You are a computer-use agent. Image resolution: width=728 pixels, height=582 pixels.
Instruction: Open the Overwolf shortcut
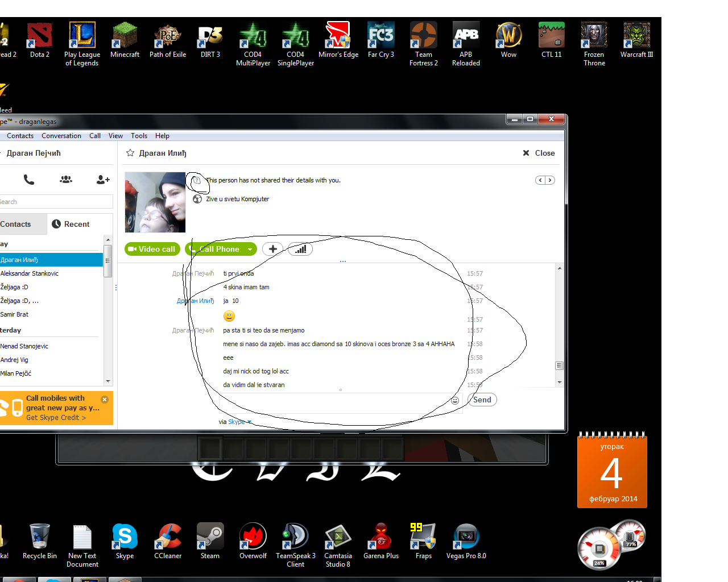click(253, 541)
